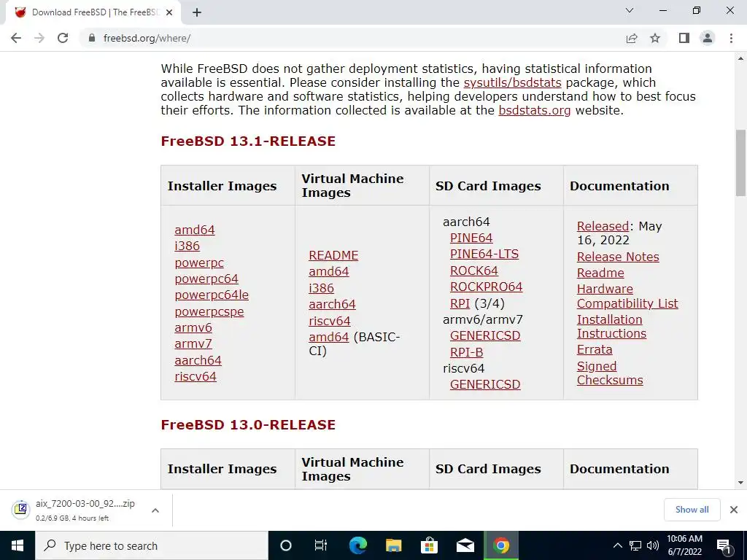Open armv7 installer link
This screenshot has height=560, width=747.
click(193, 344)
